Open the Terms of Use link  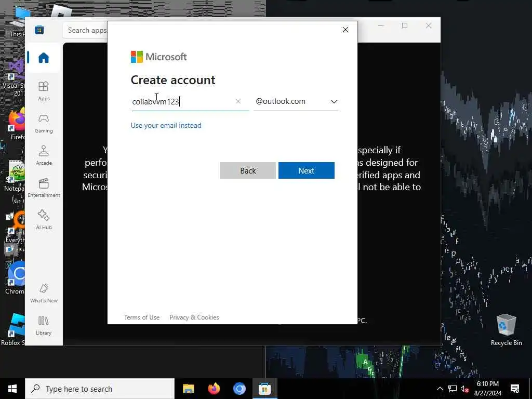[141, 317]
